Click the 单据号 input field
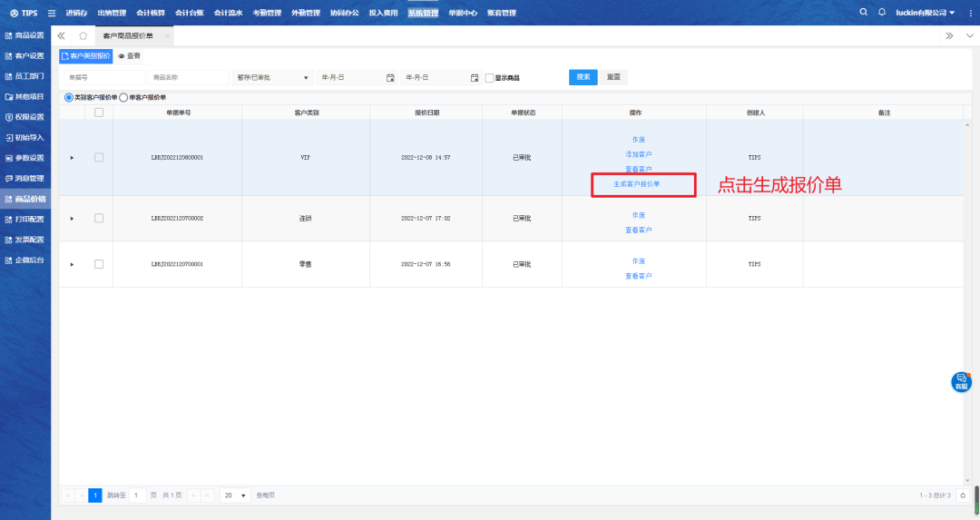The image size is (980, 520). pyautogui.click(x=101, y=78)
